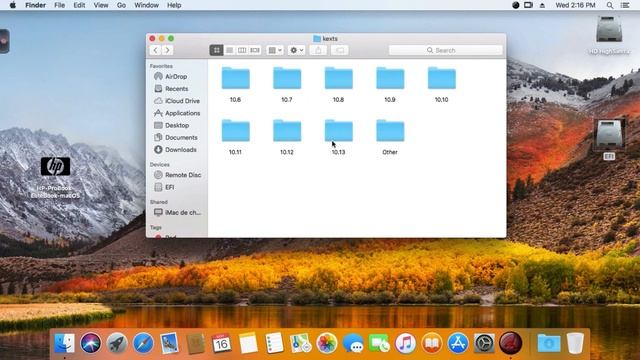Go back in Finder history

pyautogui.click(x=156, y=50)
